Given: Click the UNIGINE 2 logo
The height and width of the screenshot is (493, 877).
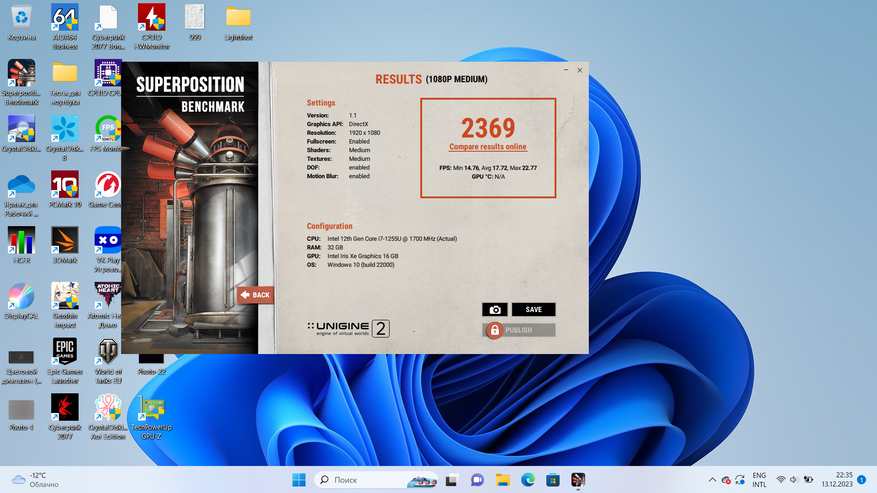Looking at the screenshot, I should coord(348,328).
